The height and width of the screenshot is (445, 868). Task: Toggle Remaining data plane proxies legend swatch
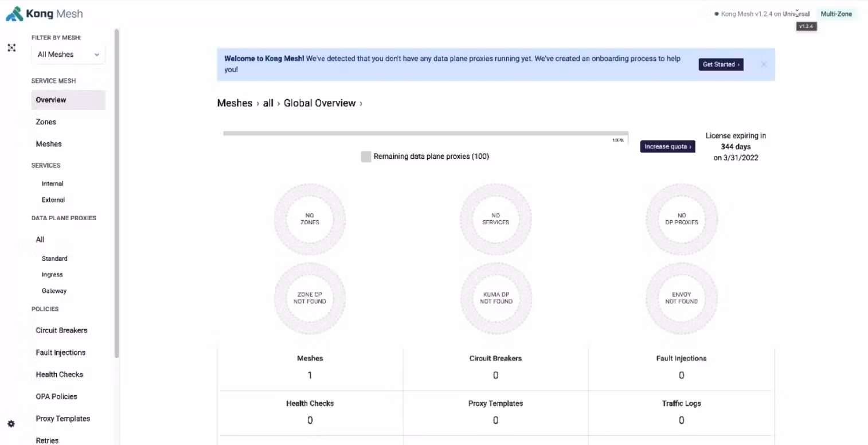coord(366,157)
